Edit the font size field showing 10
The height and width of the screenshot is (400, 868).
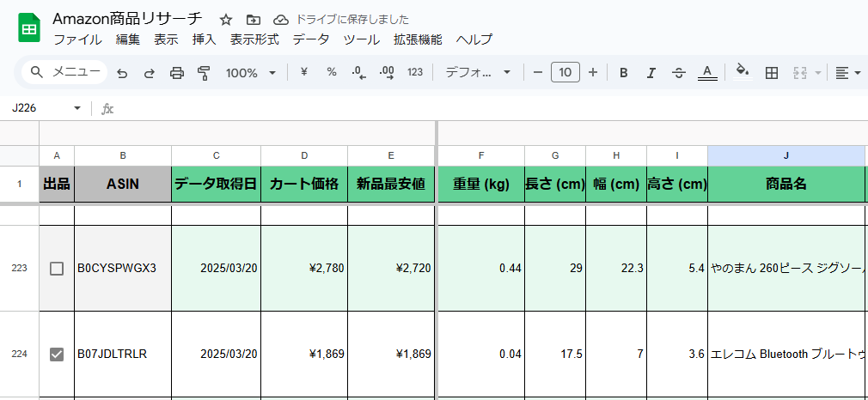click(x=565, y=72)
